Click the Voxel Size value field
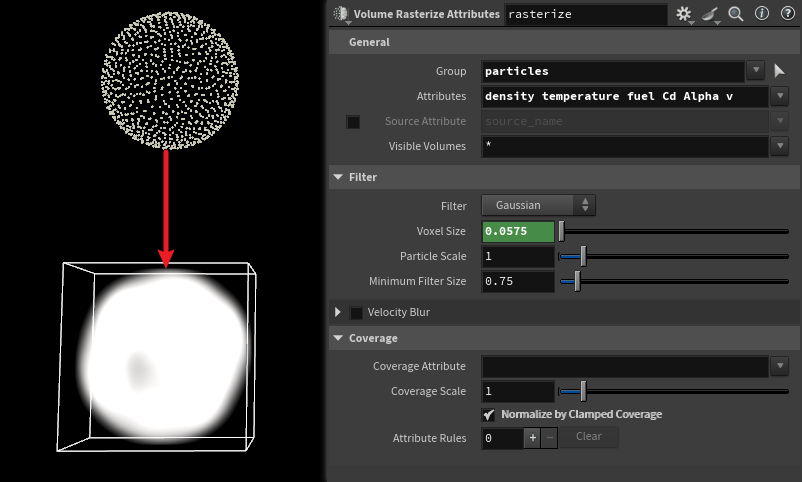 (x=518, y=231)
